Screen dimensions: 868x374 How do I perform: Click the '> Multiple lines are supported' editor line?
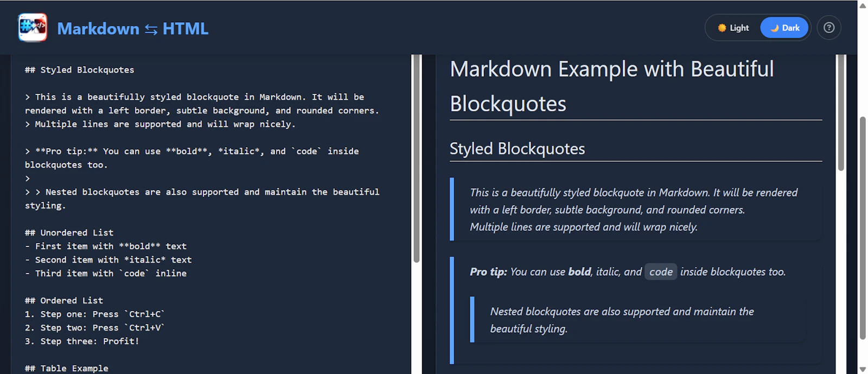(x=161, y=124)
